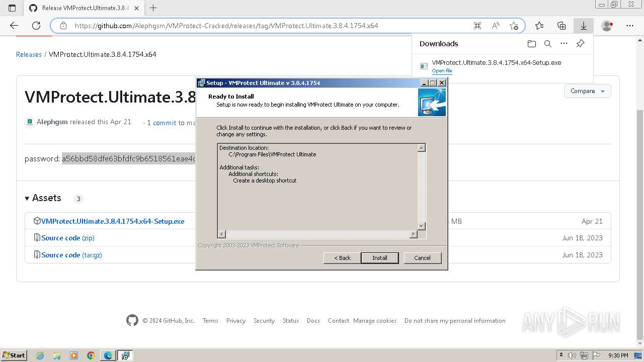
Task: Open a new browser tab
Action: coord(153,8)
